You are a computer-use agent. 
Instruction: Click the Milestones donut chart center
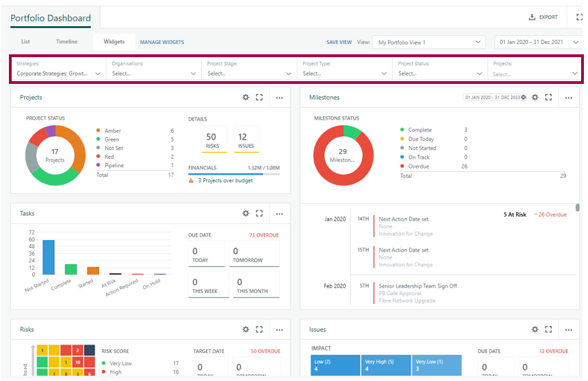[x=343, y=155]
